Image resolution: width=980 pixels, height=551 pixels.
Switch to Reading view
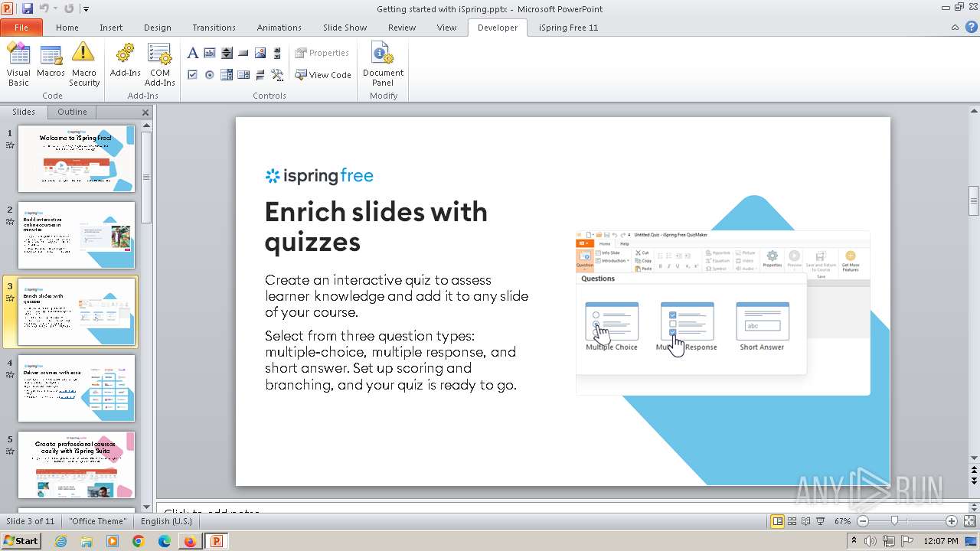(806, 521)
